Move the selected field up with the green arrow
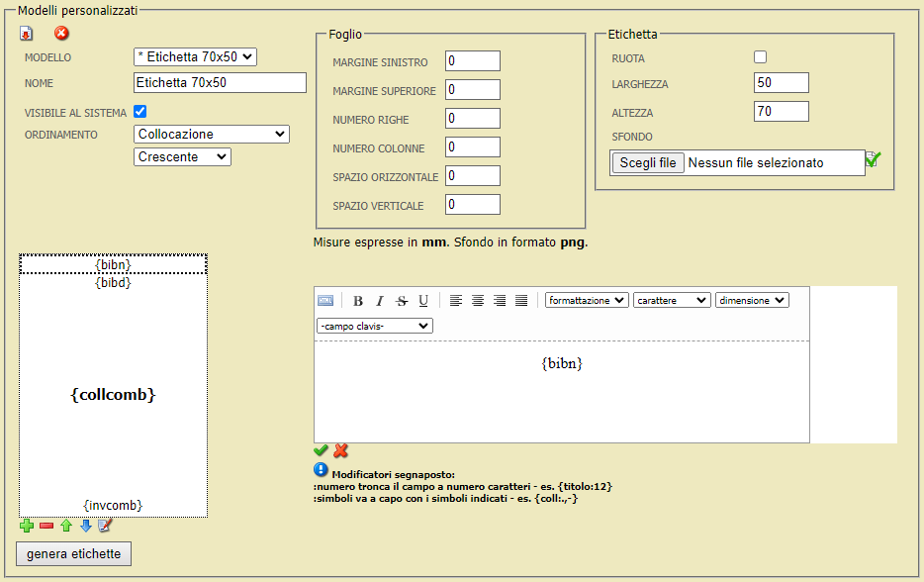Image resolution: width=924 pixels, height=582 pixels. click(x=65, y=525)
